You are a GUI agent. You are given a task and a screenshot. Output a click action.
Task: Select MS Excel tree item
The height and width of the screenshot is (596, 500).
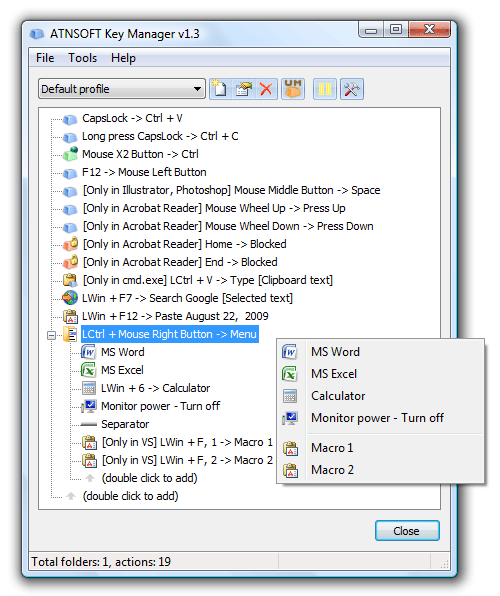coord(122,370)
